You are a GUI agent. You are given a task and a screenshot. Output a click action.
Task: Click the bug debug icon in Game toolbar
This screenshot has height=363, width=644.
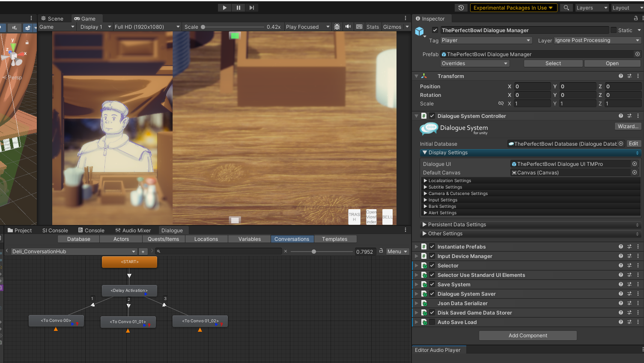337,27
